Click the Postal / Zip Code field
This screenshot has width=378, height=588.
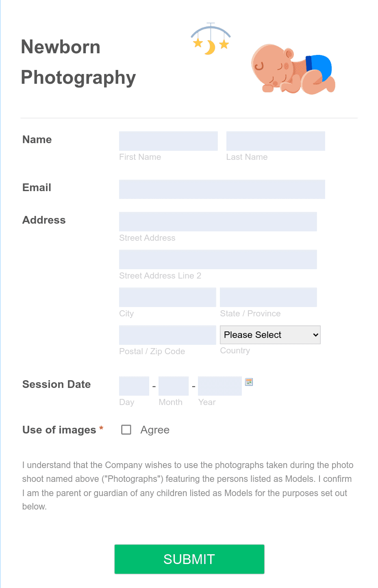[x=167, y=335]
